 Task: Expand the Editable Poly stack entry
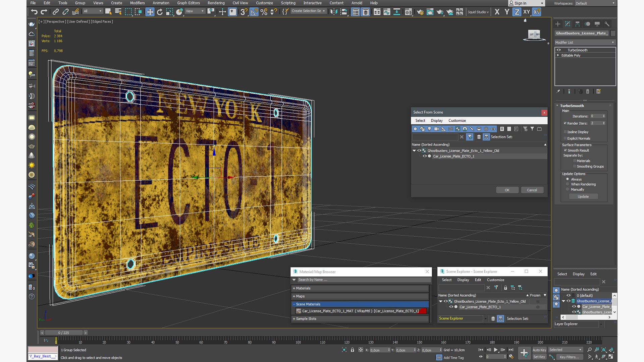click(x=558, y=55)
